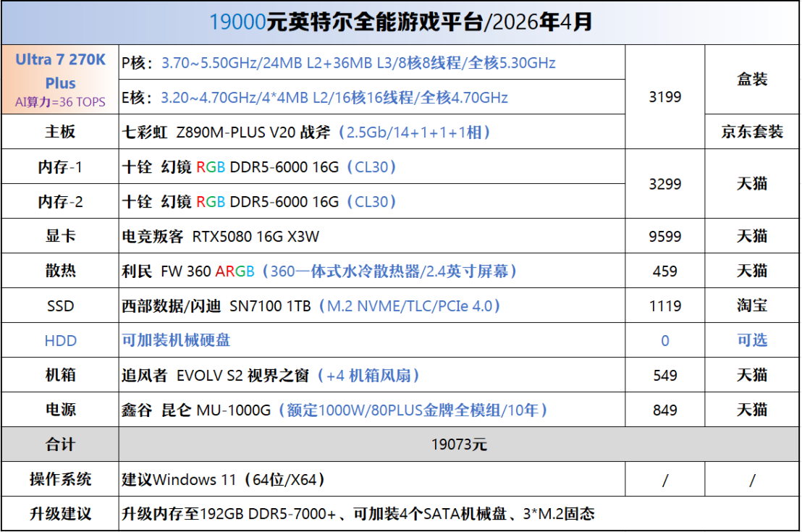The height and width of the screenshot is (532, 802).
Task: Click the 可选 cell
Action: 752,340
